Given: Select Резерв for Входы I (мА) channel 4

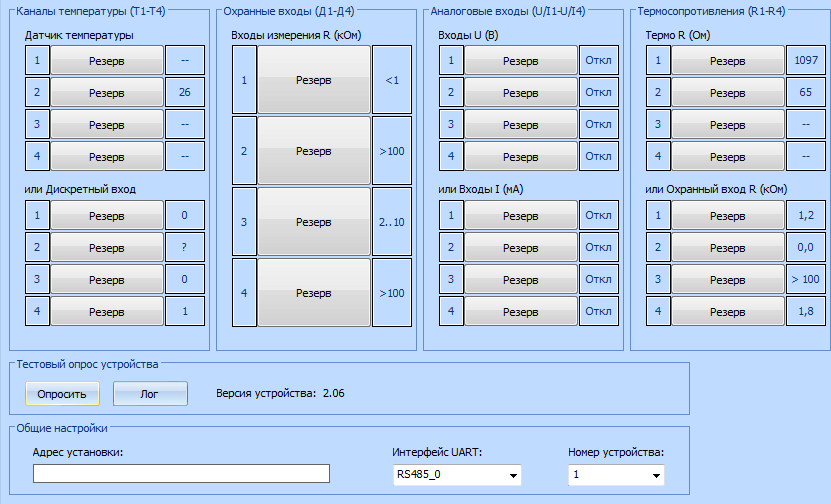Looking at the screenshot, I should click(521, 311).
